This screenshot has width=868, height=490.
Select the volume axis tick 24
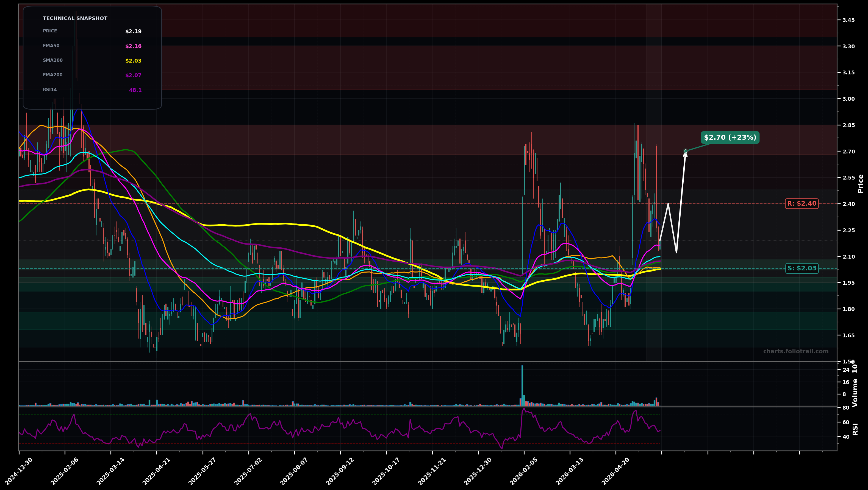pos(846,370)
